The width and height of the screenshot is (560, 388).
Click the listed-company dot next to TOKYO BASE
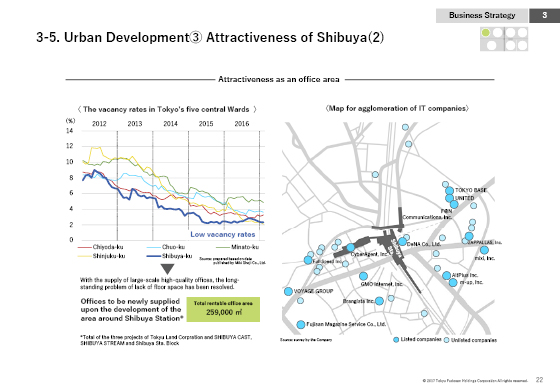tap(450, 190)
